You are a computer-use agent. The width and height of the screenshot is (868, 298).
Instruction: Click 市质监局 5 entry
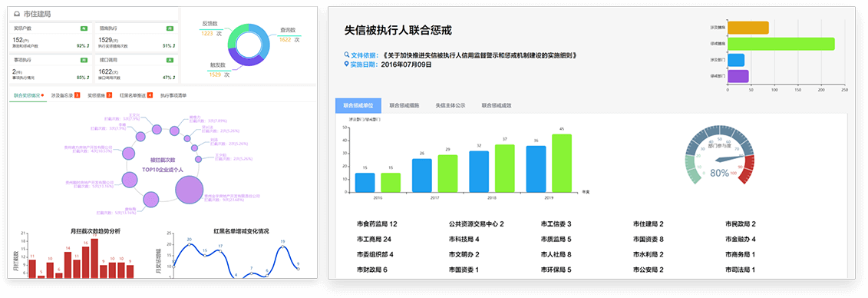click(x=556, y=240)
